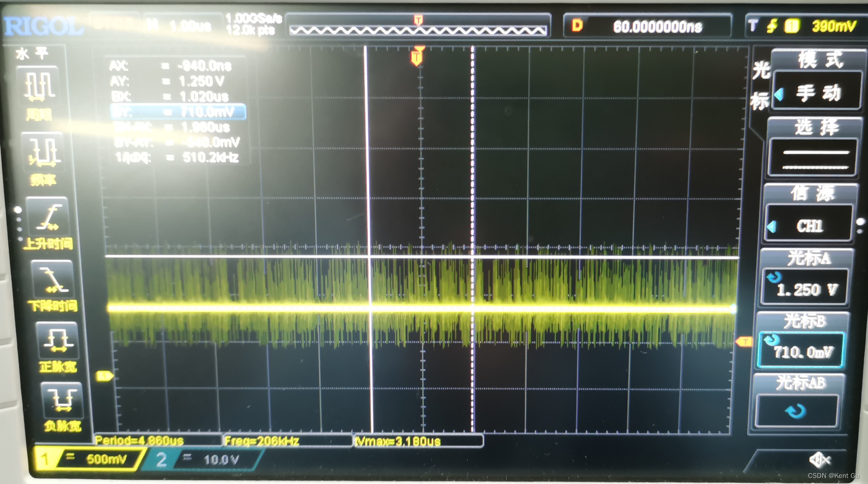The image size is (868, 484).
Task: Click the 510.2kHz 1/dX cursor readout
Action: click(177, 157)
